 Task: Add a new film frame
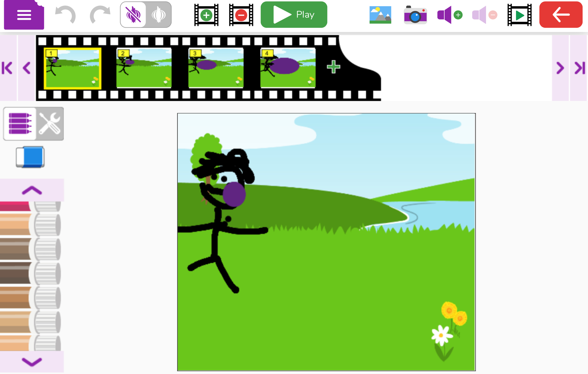tap(206, 15)
